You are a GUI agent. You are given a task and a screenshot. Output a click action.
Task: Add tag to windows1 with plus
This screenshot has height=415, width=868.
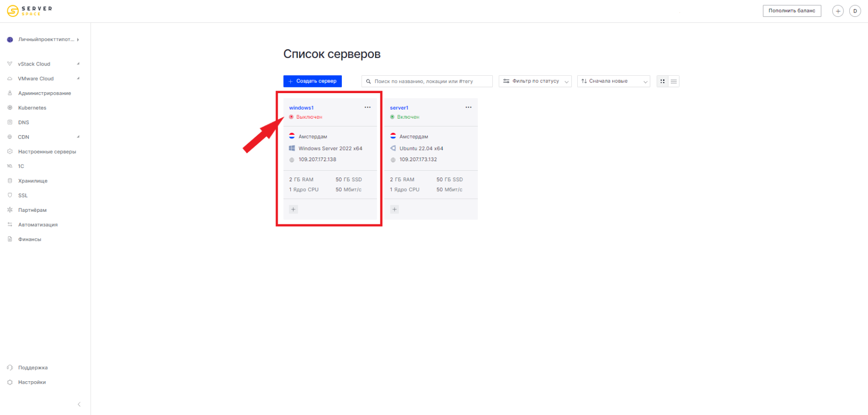[293, 209]
